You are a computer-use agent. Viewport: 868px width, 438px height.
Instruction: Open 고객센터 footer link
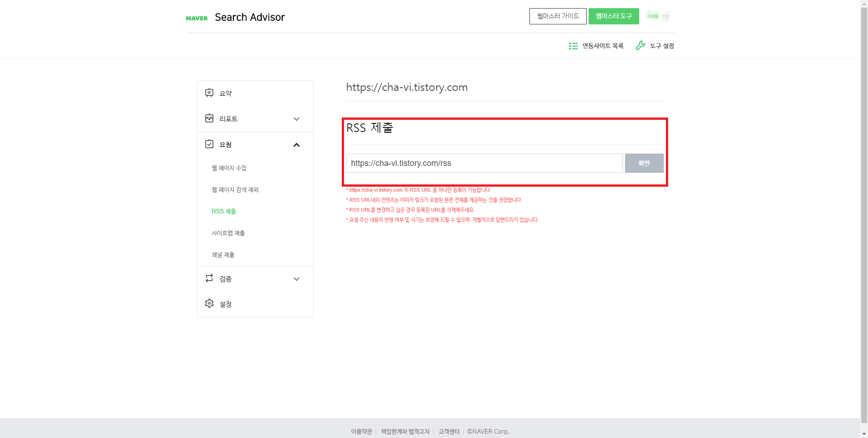tap(449, 432)
